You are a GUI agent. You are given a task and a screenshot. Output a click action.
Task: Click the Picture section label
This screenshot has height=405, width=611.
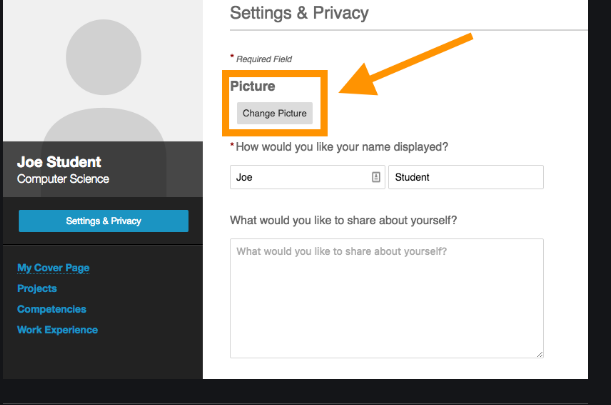(x=252, y=87)
